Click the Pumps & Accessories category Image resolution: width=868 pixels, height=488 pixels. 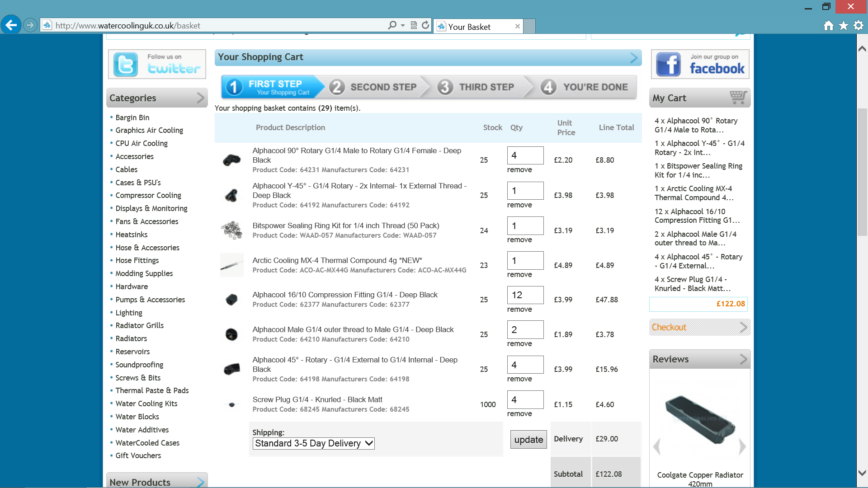(150, 300)
